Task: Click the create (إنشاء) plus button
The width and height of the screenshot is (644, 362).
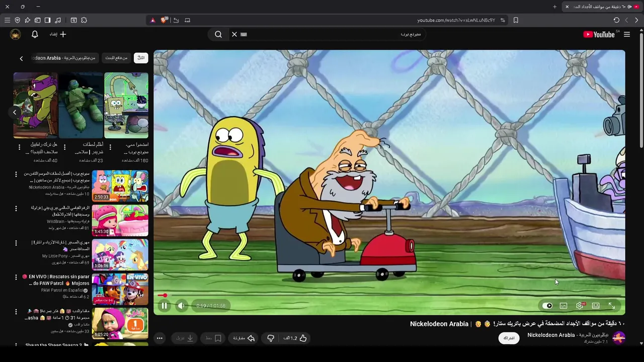Action: [x=58, y=34]
